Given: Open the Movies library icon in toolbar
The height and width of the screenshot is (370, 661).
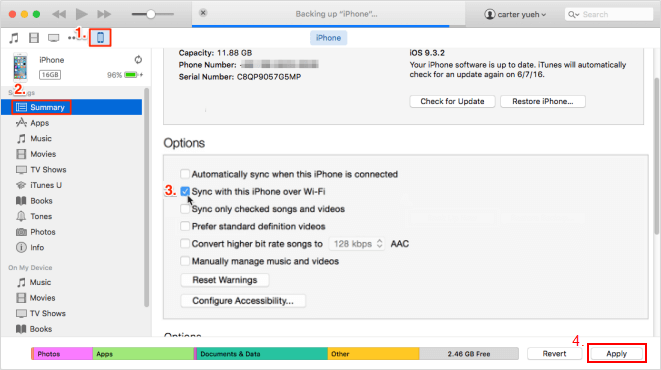Looking at the screenshot, I should pyautogui.click(x=34, y=38).
